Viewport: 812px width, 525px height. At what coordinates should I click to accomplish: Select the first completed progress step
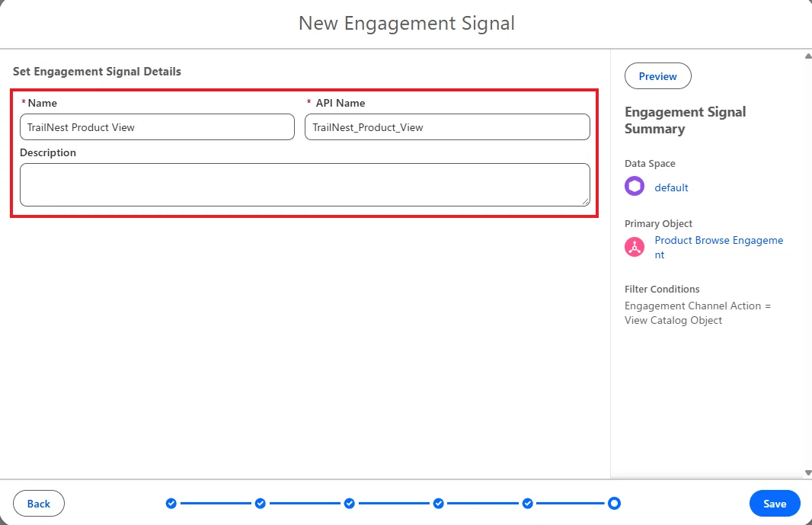click(171, 503)
